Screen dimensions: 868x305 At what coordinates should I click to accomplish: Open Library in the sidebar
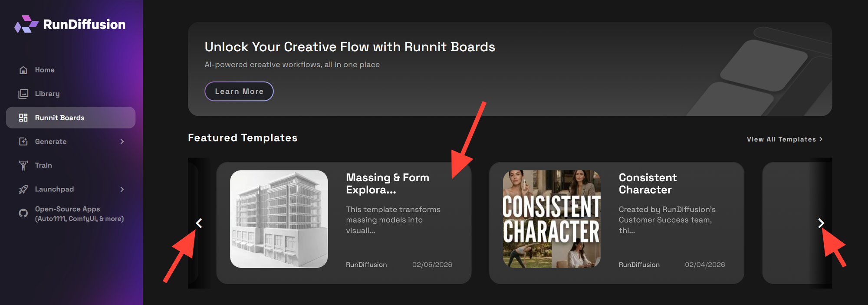[x=71, y=94]
